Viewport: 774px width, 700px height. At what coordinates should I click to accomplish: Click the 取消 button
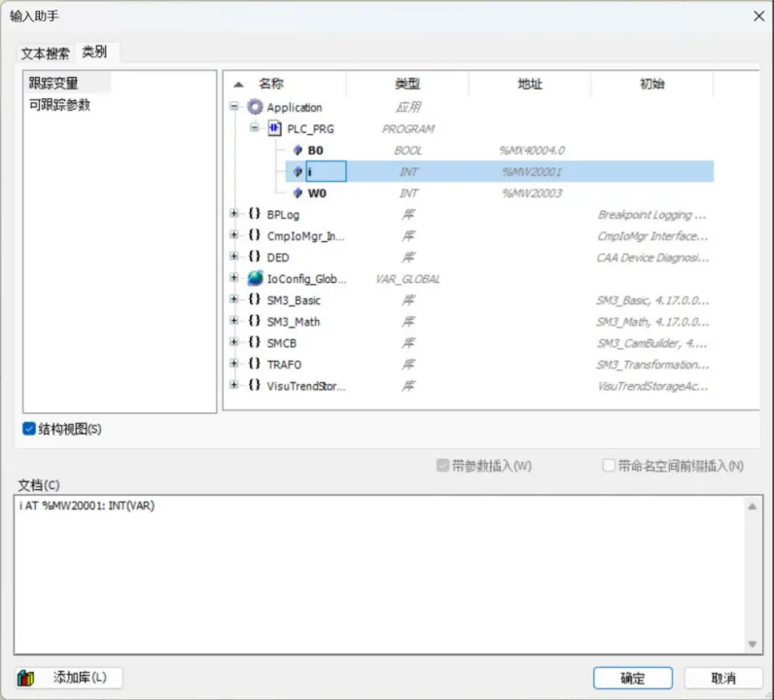tap(723, 679)
